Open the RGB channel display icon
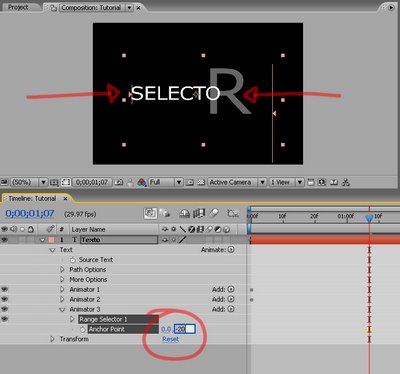This screenshot has height=374, width=400. tap(142, 182)
